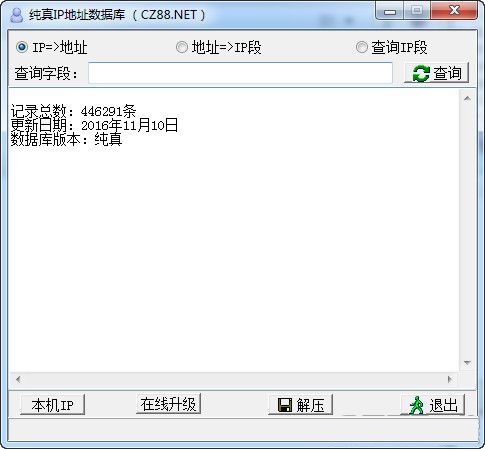Close the 纯真IP地址数据库 window
Viewport: 485px width, 449px height.
pos(454,11)
